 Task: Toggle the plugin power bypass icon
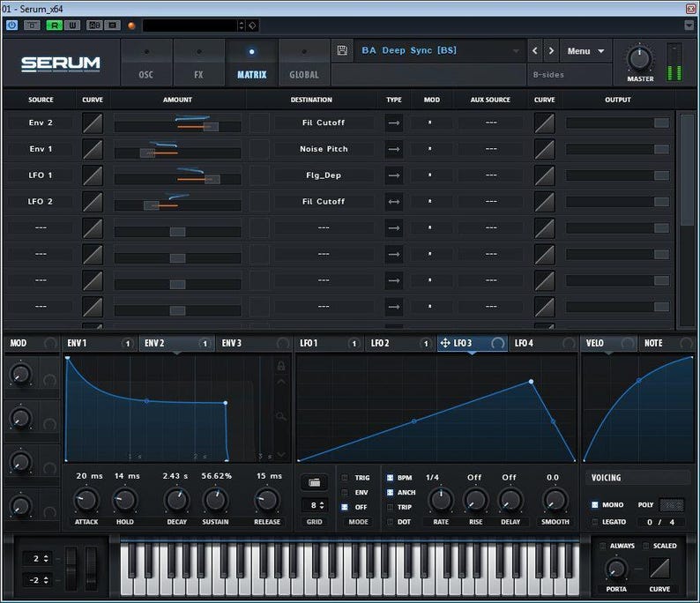(11, 25)
